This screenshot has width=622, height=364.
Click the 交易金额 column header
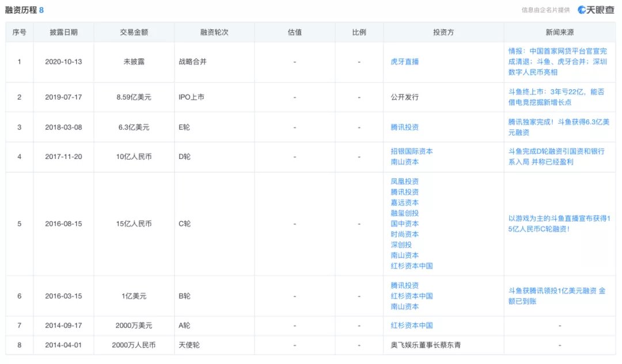(134, 32)
